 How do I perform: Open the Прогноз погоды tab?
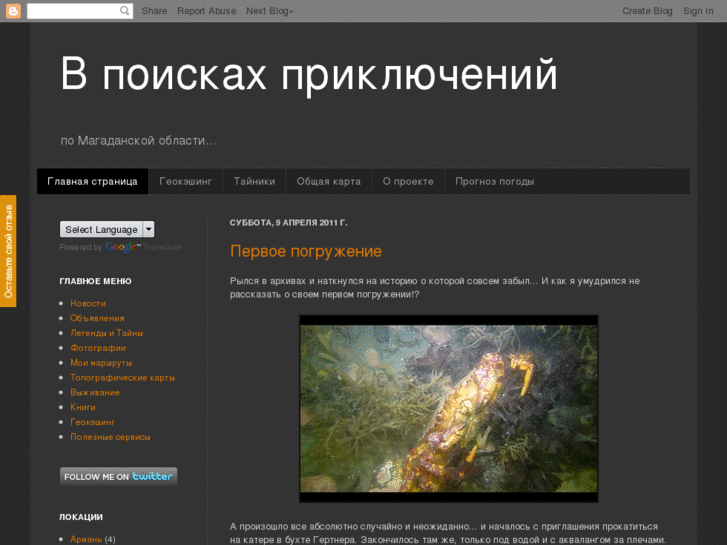pos(494,181)
